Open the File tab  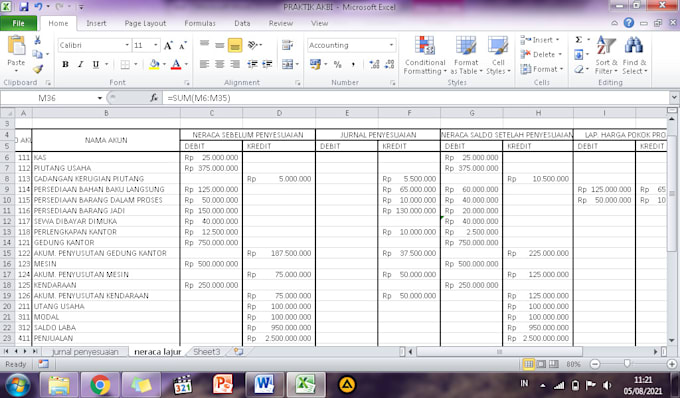coord(18,23)
